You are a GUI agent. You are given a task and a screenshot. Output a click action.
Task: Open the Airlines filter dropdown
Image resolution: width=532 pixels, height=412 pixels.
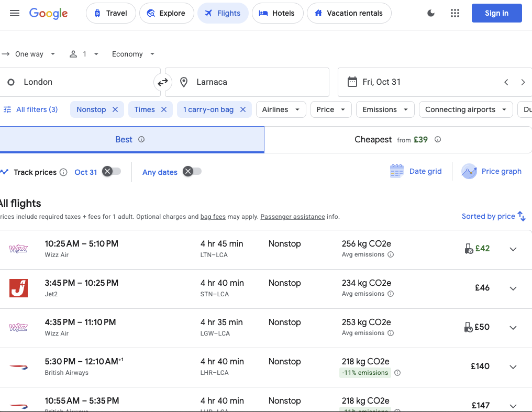pyautogui.click(x=281, y=109)
